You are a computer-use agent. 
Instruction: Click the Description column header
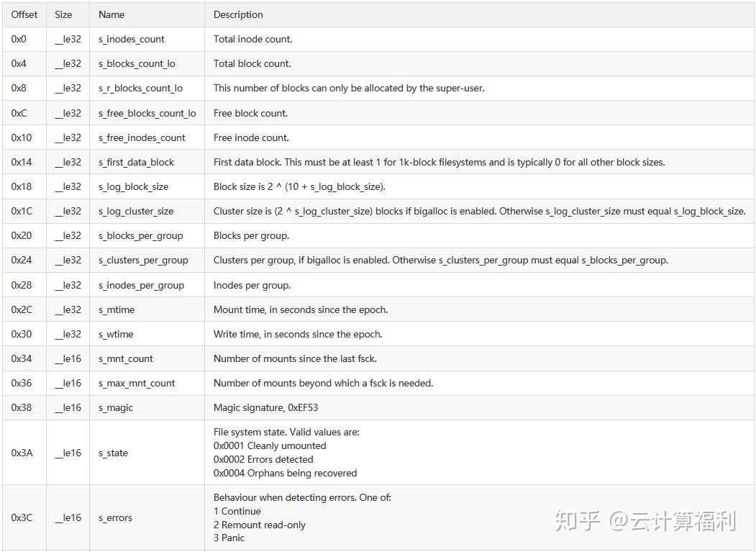click(238, 14)
